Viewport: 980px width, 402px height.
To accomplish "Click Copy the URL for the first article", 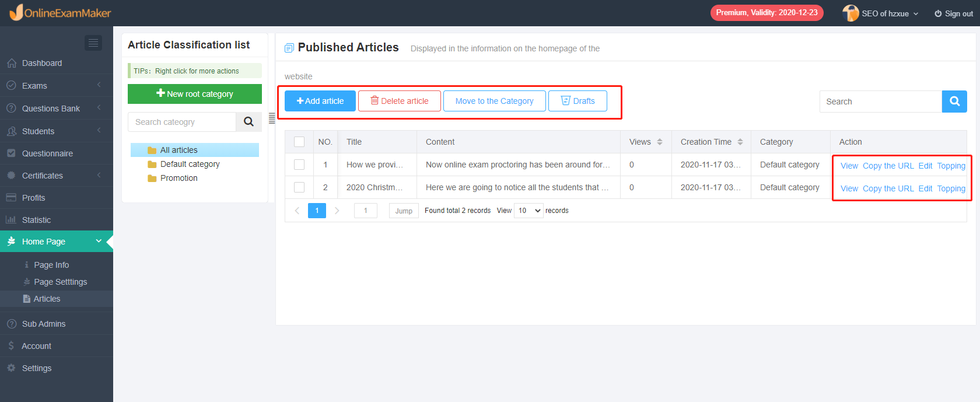I will click(x=888, y=166).
